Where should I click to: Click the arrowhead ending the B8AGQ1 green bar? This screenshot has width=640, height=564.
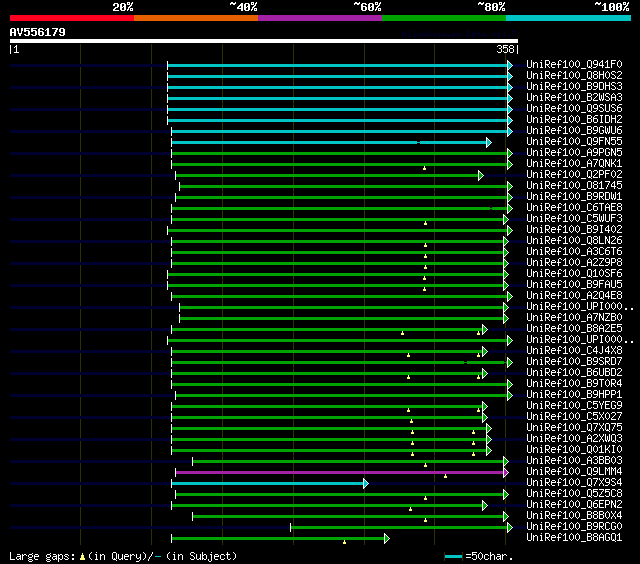386,538
